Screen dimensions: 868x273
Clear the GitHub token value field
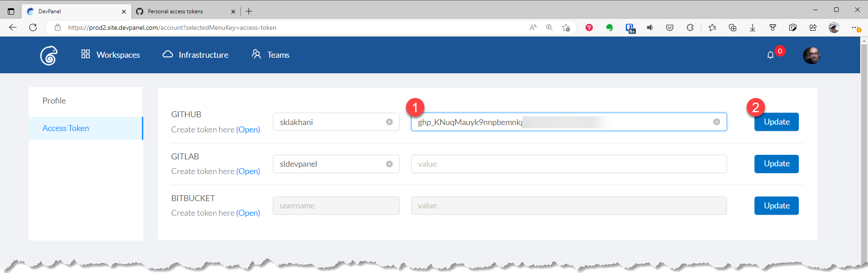point(716,122)
